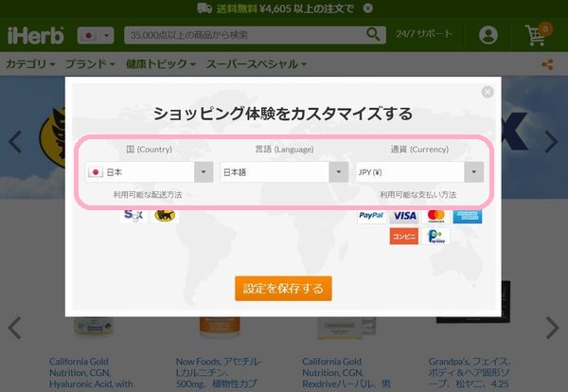
Task: Open Grandpa's フェイス、ボディ soap product link
Action: pyautogui.click(x=470, y=373)
